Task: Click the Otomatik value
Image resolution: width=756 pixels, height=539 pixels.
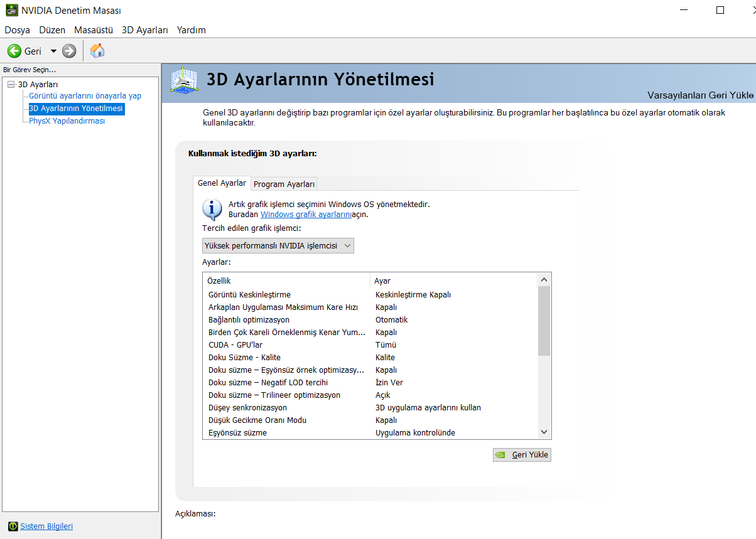Action: pyautogui.click(x=392, y=319)
